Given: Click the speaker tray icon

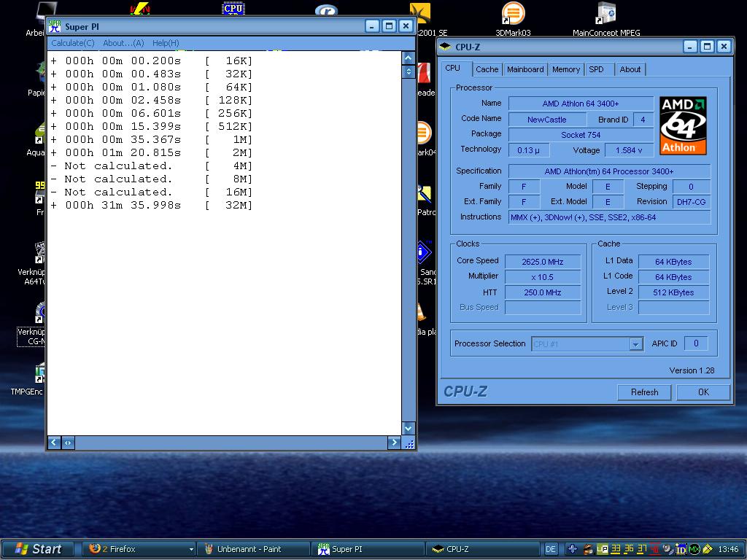Looking at the screenshot, I should 668,548.
